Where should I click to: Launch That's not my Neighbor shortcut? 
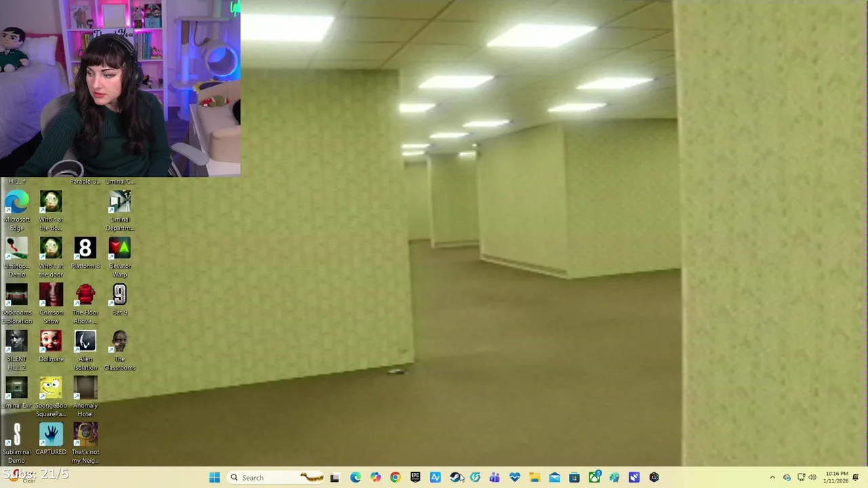[x=85, y=444]
